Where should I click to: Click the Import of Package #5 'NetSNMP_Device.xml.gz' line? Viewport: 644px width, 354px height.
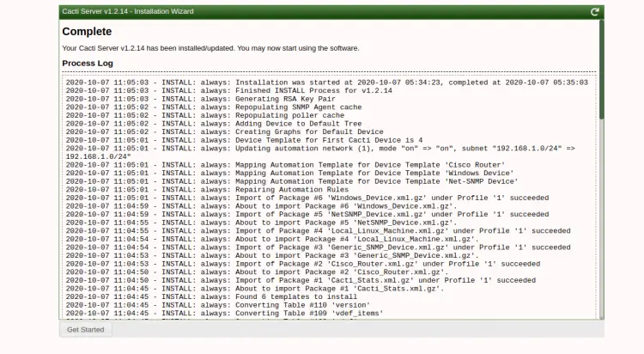[307, 214]
